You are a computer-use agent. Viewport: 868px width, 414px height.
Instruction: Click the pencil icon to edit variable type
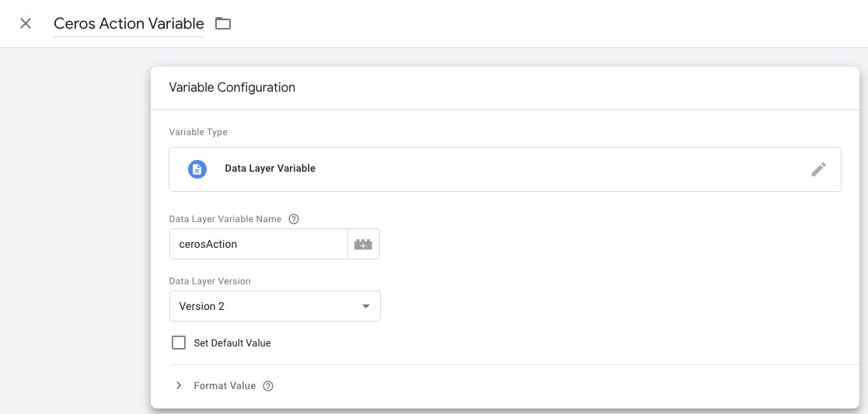pyautogui.click(x=818, y=169)
